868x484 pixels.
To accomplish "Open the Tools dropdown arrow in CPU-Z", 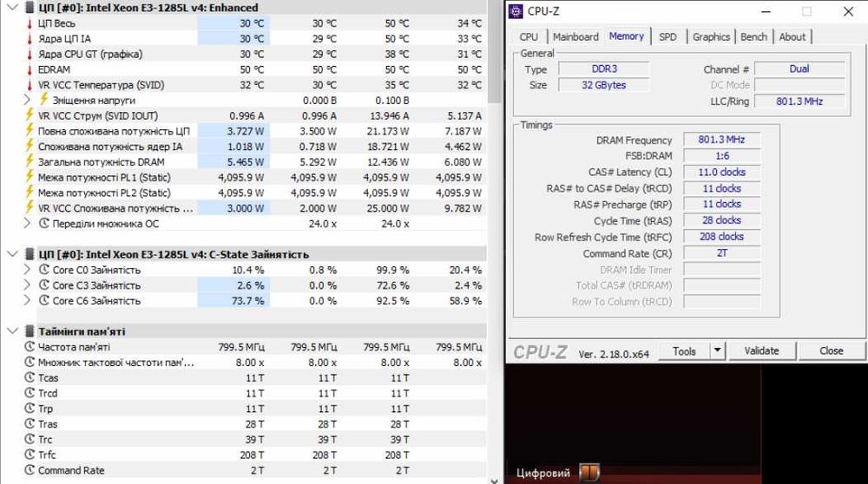I will pyautogui.click(x=718, y=350).
